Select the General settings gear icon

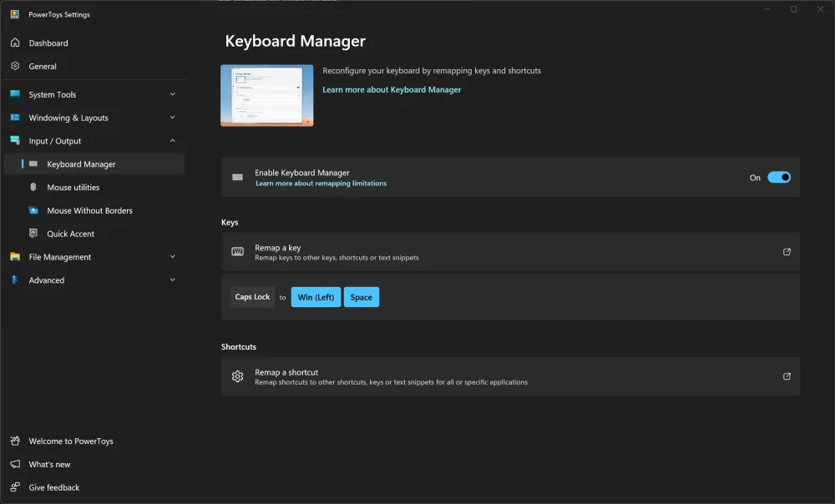click(x=15, y=66)
